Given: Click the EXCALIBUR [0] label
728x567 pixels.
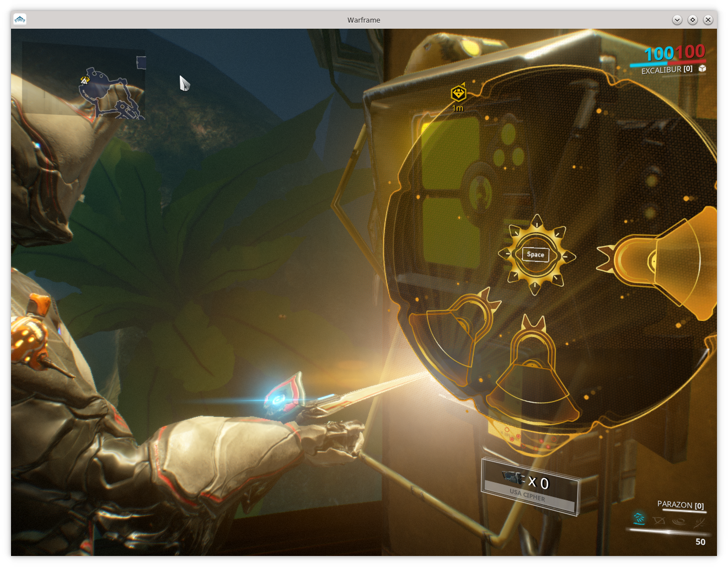Looking at the screenshot, I should (666, 69).
